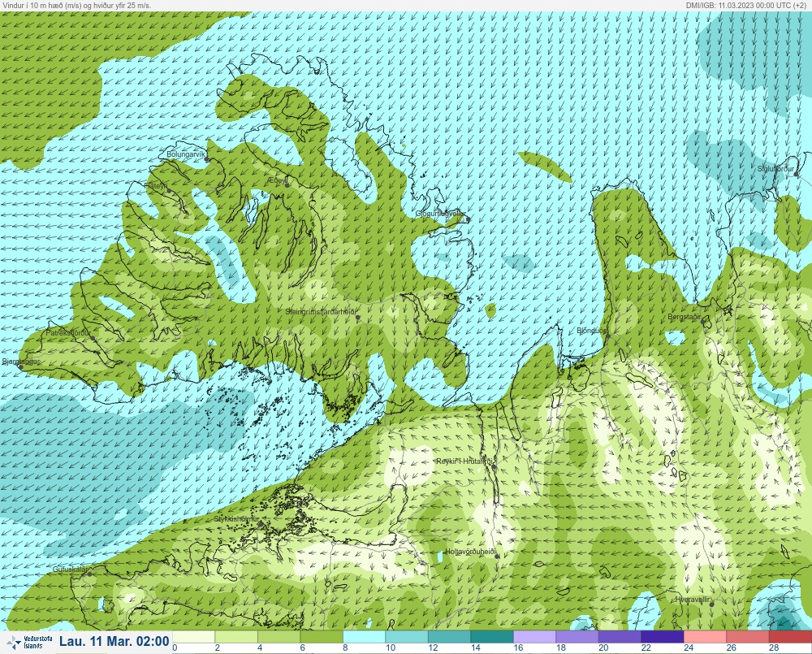Click the Gjögurflugvöllur station label
Image resolution: width=812 pixels, height=654 pixels.
tap(441, 214)
